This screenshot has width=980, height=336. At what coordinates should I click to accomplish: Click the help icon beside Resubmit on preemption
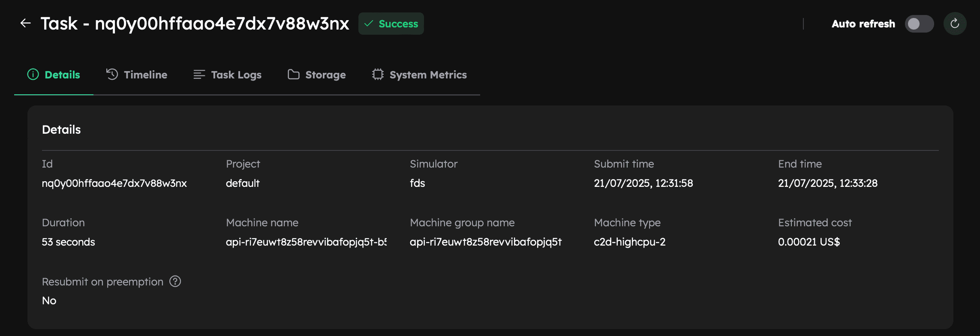pyautogui.click(x=175, y=281)
